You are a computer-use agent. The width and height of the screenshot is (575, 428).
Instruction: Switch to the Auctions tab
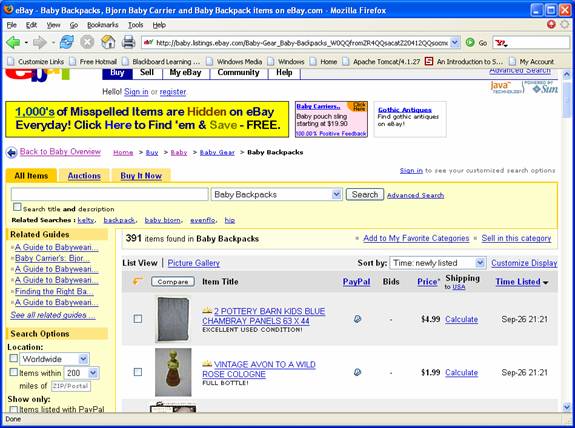pos(84,176)
